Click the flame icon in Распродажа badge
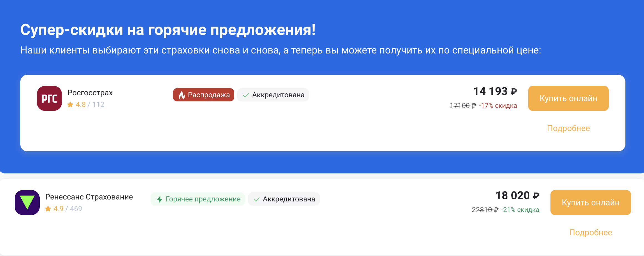The image size is (644, 256). 182,95
